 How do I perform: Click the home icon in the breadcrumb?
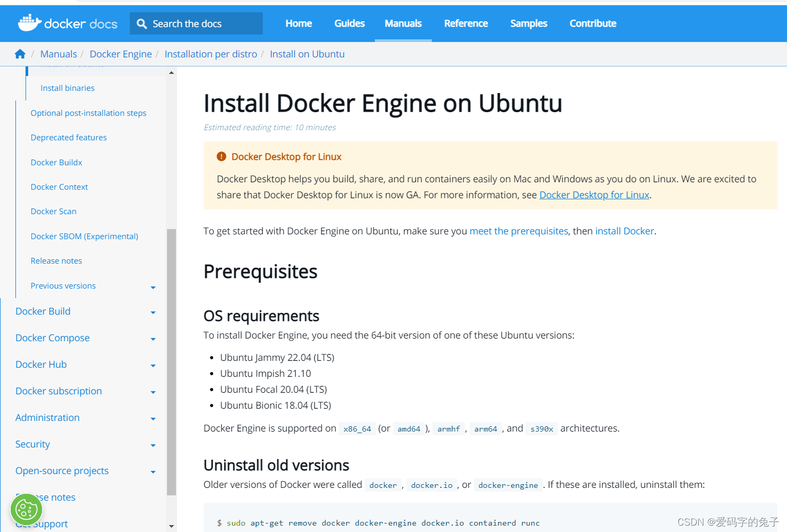coord(20,54)
